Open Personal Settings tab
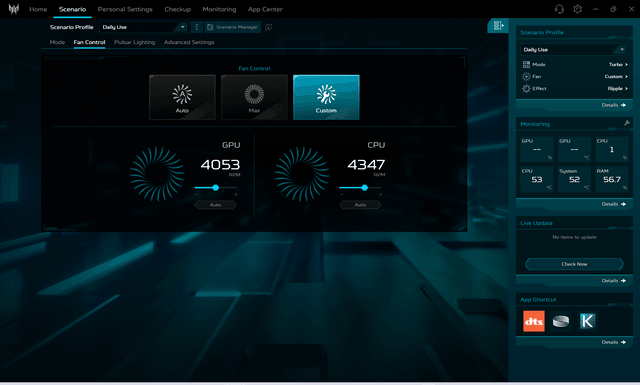This screenshot has width=640, height=385. [x=125, y=9]
